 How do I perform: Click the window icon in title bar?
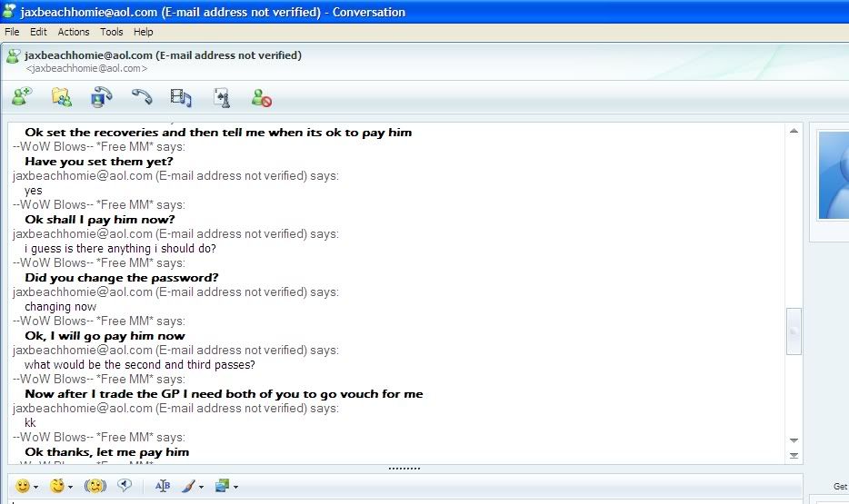9,12
